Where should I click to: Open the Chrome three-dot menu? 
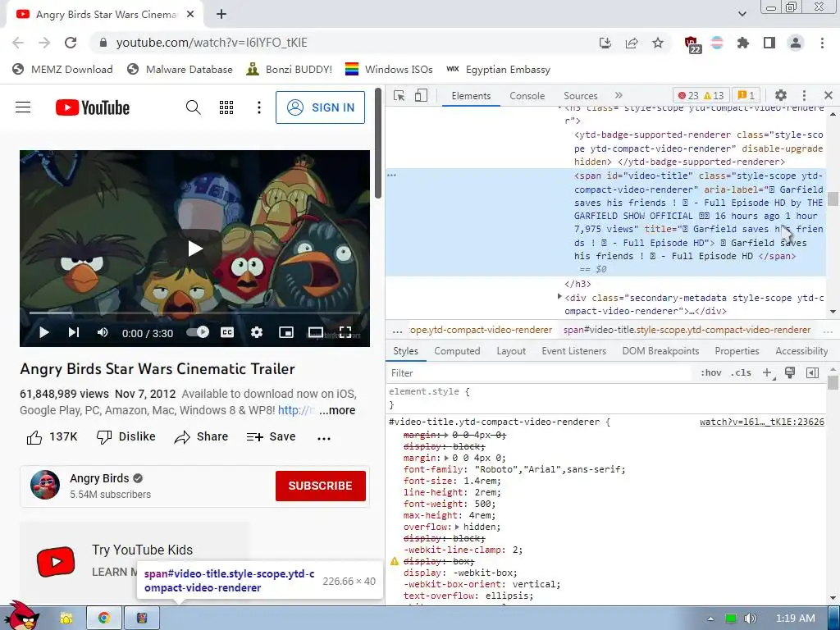[822, 43]
